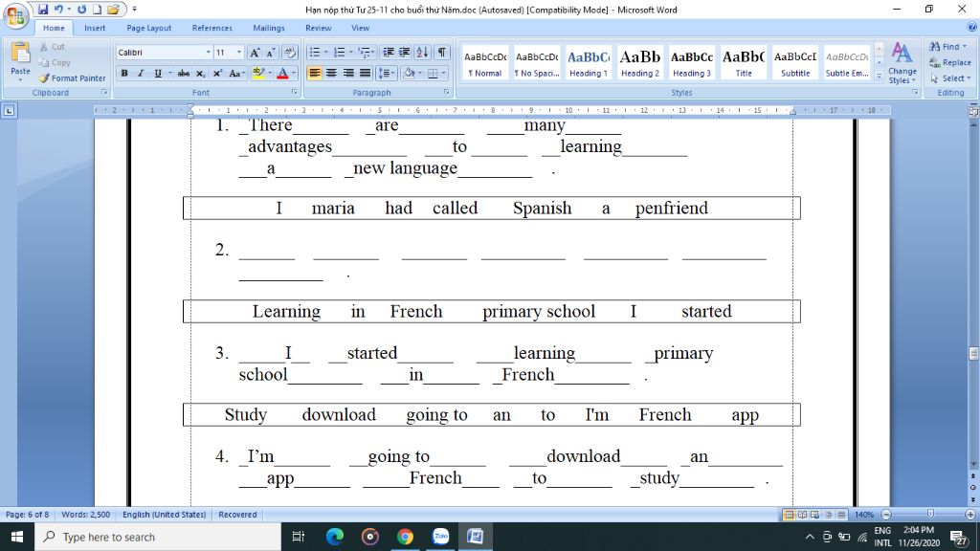Save the document from Quick Access toolbar

tap(42, 10)
